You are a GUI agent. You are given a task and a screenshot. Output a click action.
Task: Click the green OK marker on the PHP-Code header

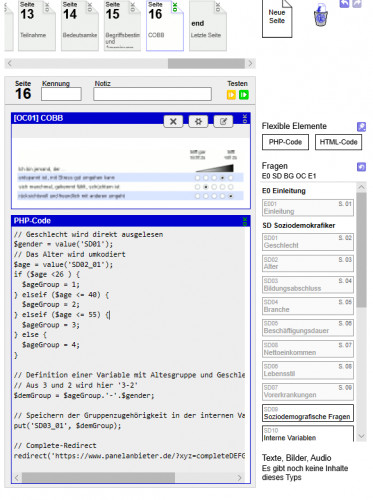[x=245, y=221]
